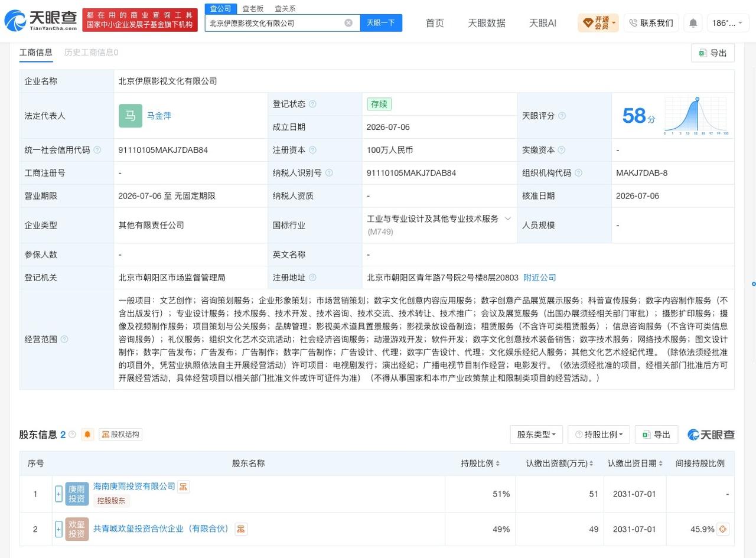Sort shareholders by 持股比例
The width and height of the screenshot is (756, 558).
tap(498, 464)
